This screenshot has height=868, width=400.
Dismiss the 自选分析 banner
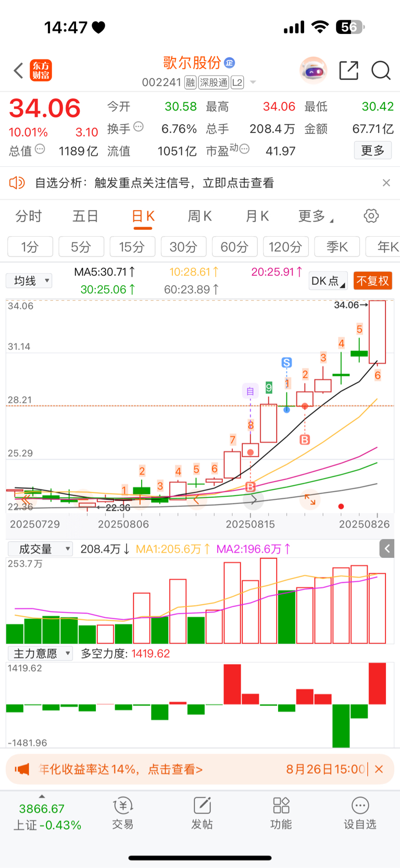tap(386, 183)
